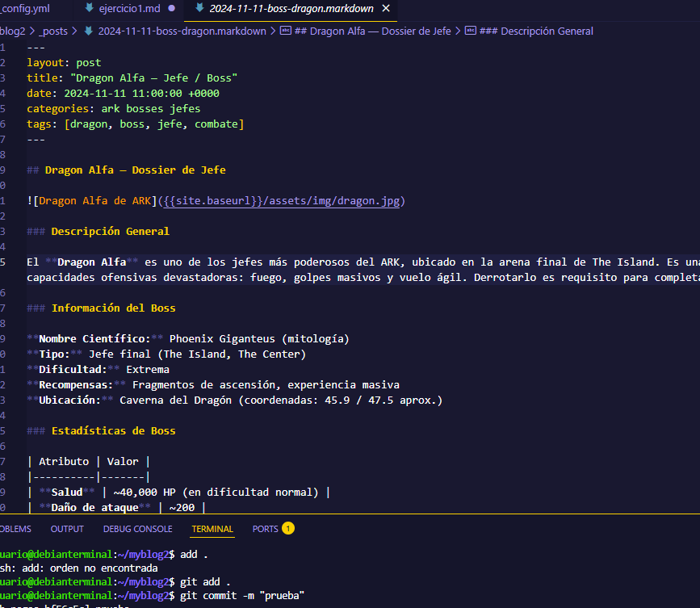Click the dragon.jpg image path link
This screenshot has width=700, height=608.
[x=283, y=200]
